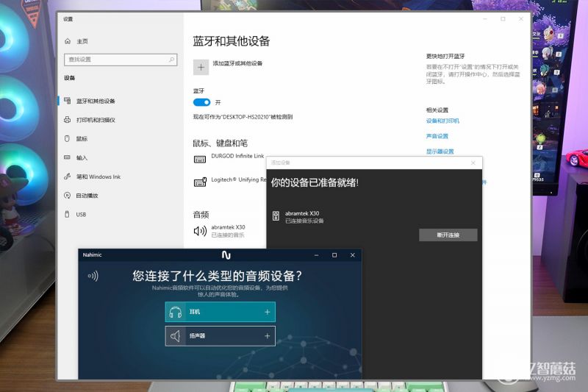This screenshot has height=392, width=588.
Task: Click the 断开连接 disconnect button
Action: (x=448, y=235)
